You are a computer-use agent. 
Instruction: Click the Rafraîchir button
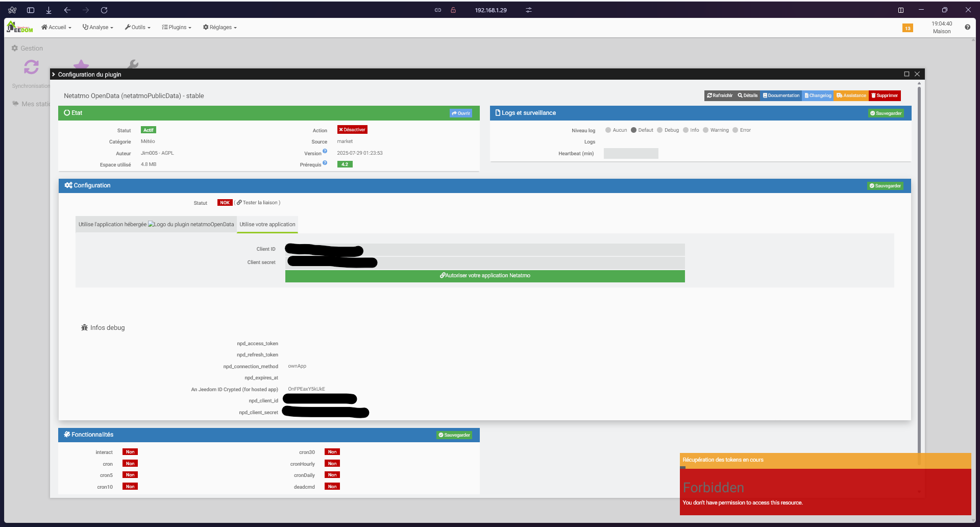[x=720, y=95]
